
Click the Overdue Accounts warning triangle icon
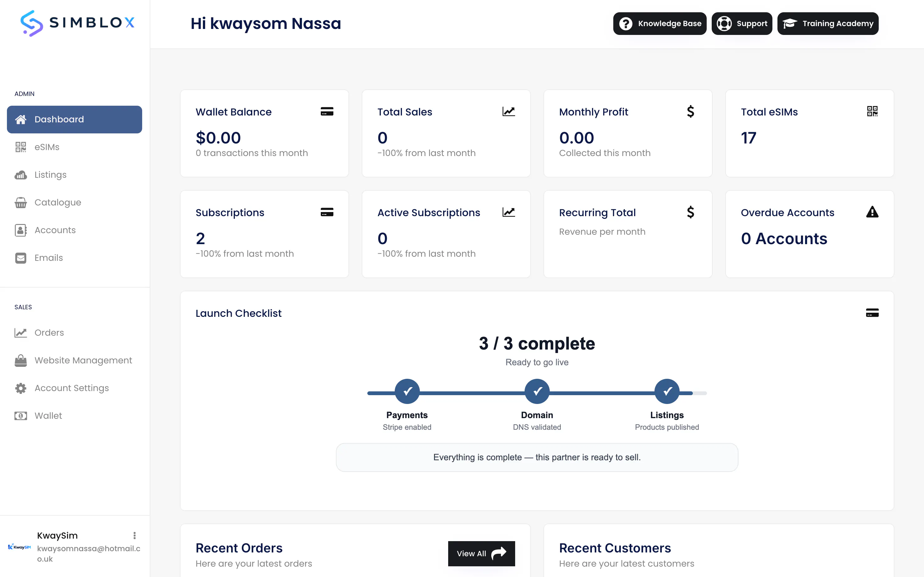[872, 212]
